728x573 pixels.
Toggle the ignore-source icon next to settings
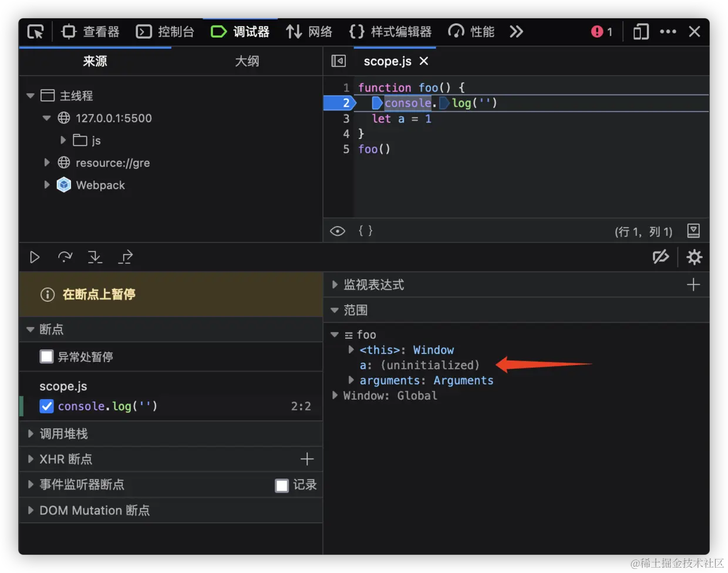661,257
